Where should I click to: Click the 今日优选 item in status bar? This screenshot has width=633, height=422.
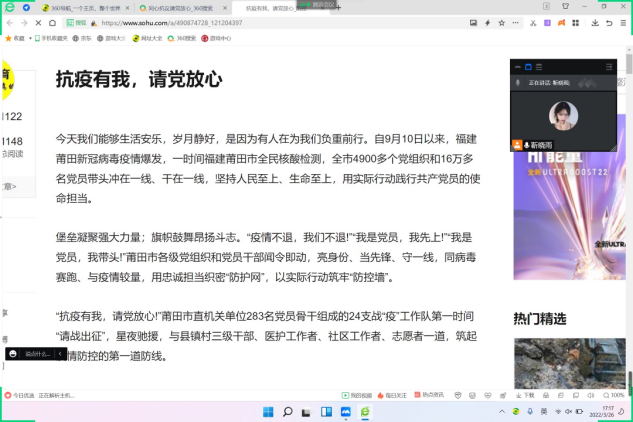[x=20, y=396]
